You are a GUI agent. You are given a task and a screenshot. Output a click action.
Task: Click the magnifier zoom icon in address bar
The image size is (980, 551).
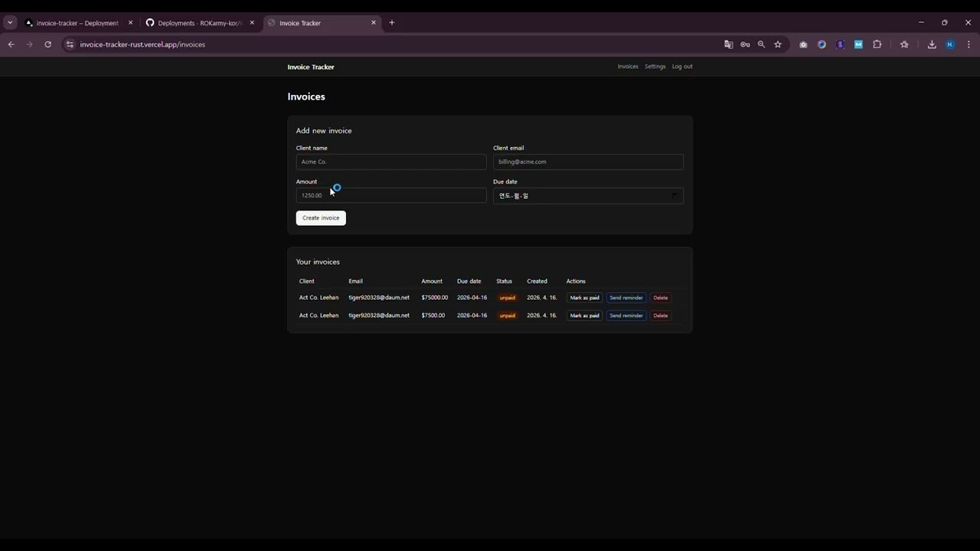(761, 44)
